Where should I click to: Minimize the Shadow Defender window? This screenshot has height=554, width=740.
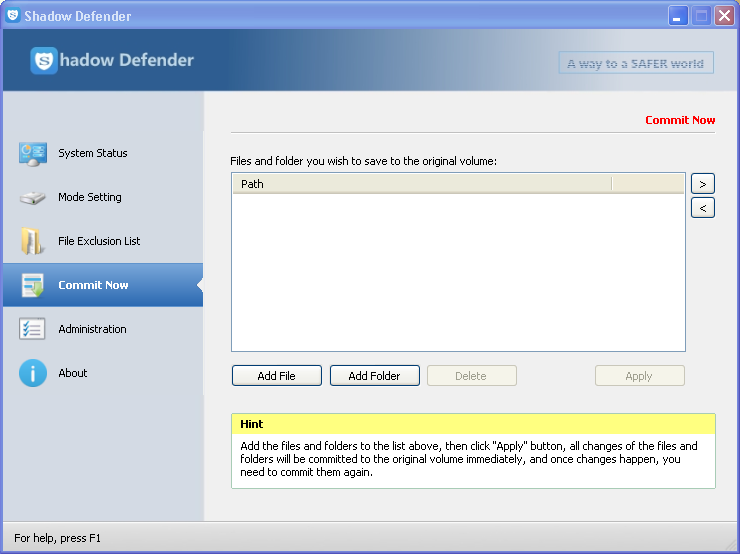678,16
